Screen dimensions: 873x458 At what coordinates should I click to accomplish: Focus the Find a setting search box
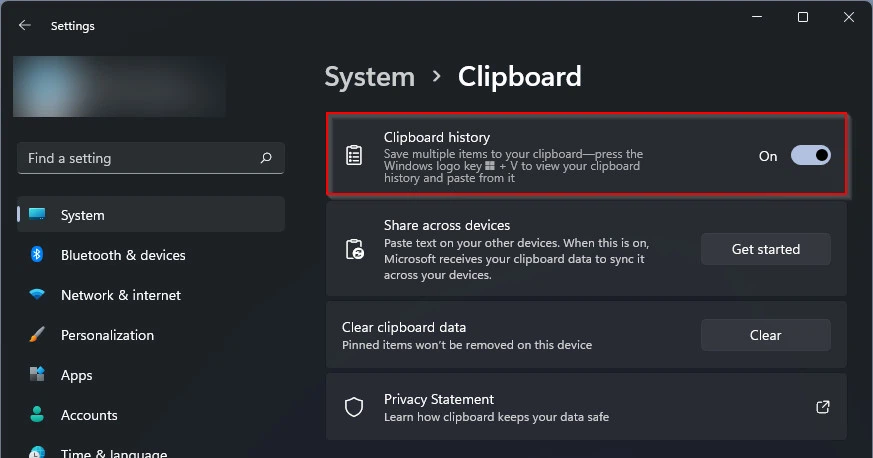click(x=140, y=158)
